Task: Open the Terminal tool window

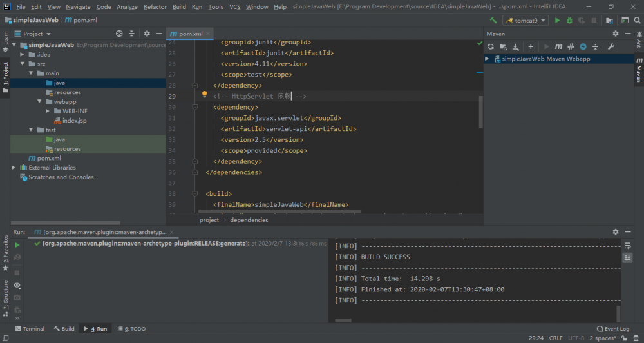Action: 30,329
